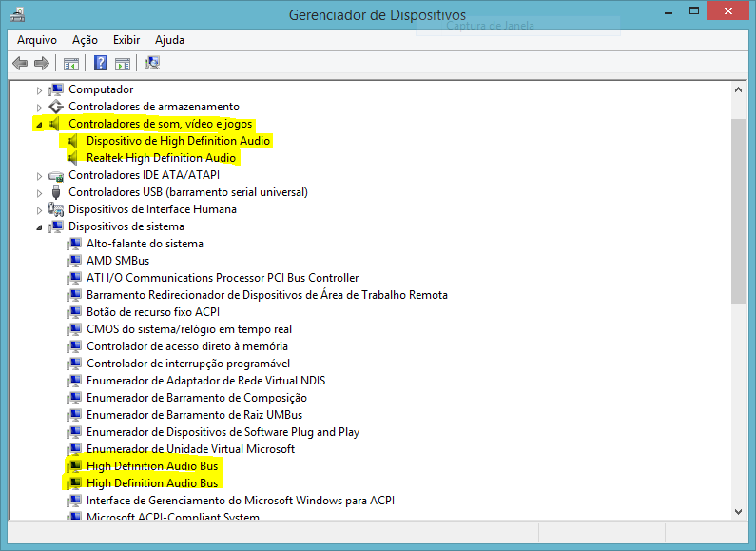Click the Controladores de armazenamento icon
Viewport: 756px width, 551px height.
tap(56, 107)
